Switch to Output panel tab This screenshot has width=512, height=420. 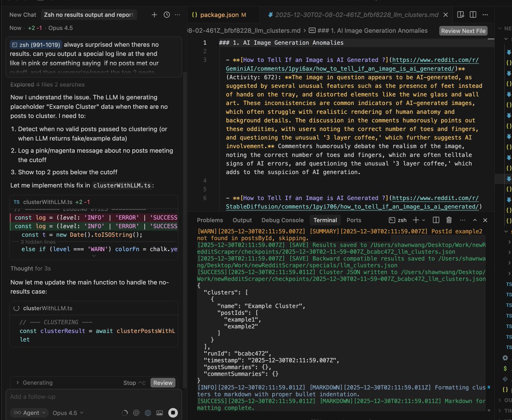(242, 220)
